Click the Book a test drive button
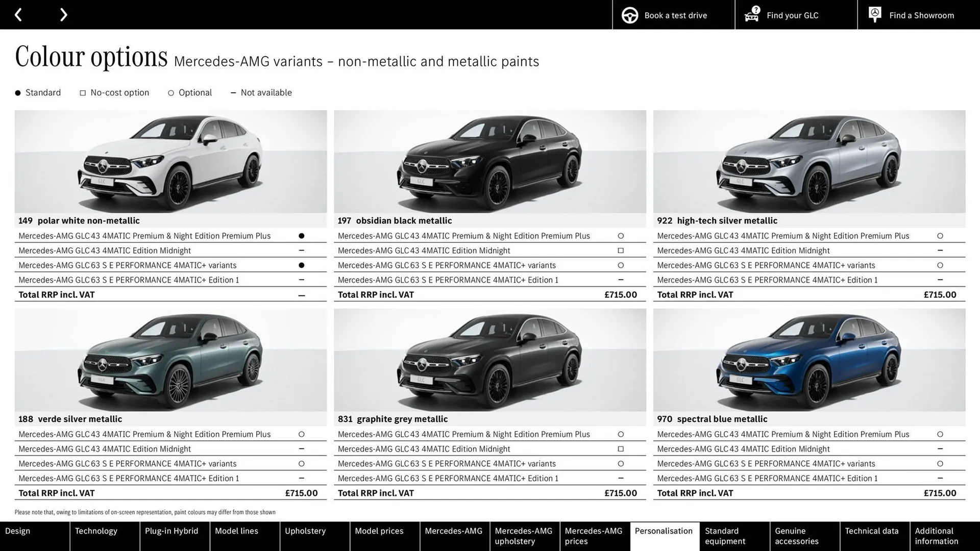980x551 pixels. [x=675, y=15]
